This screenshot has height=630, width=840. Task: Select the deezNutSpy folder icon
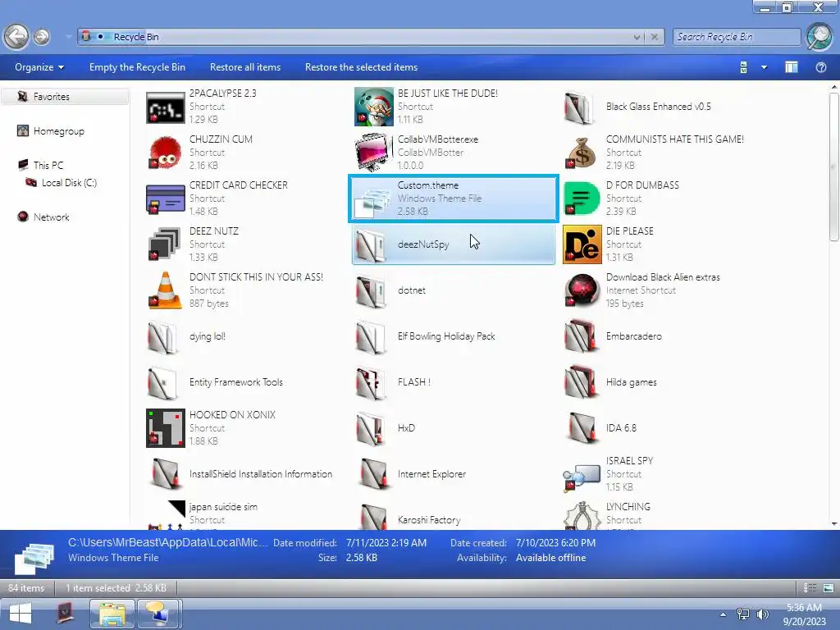[371, 244]
